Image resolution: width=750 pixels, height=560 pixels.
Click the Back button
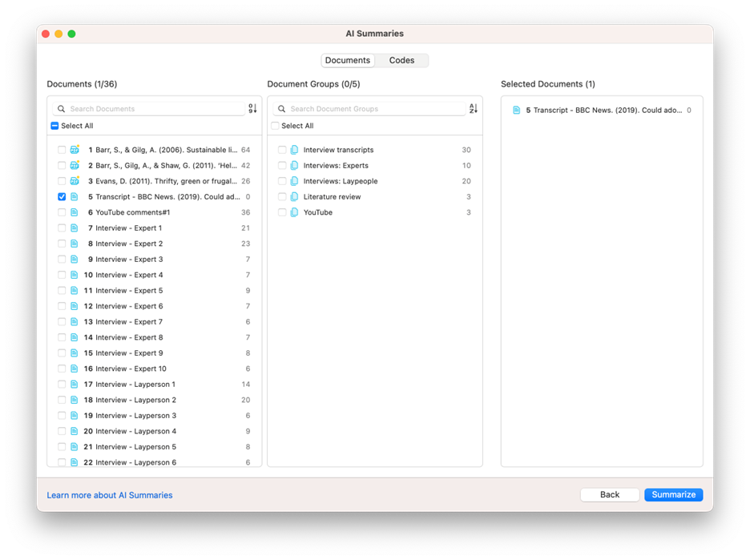tap(609, 495)
